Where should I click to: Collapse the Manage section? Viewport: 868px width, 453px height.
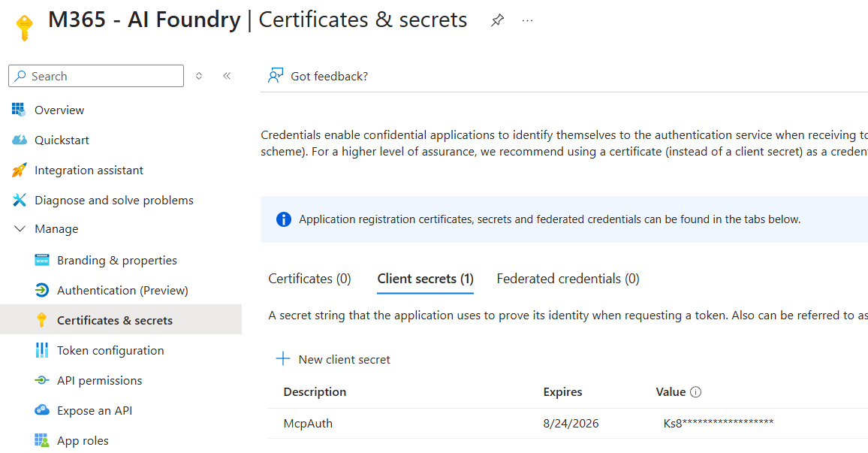[20, 229]
